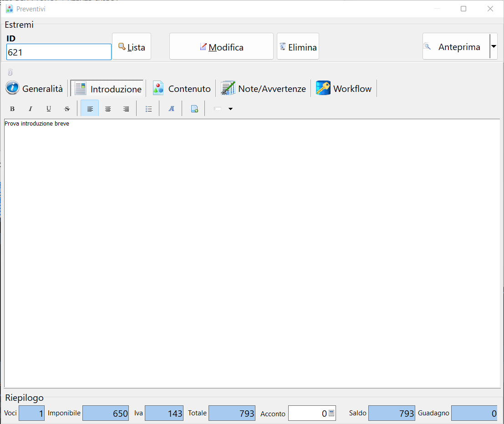The image size is (504, 424).
Task: Align text to the right
Action: coord(126,109)
